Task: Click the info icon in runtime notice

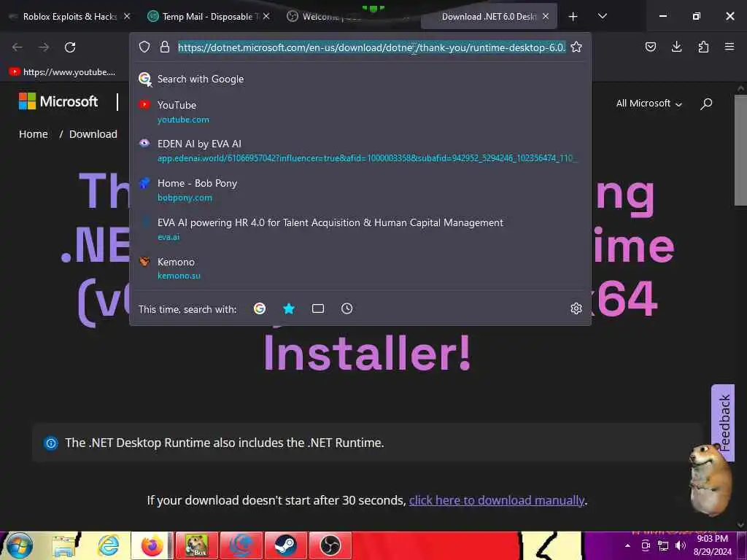Action: coord(51,443)
